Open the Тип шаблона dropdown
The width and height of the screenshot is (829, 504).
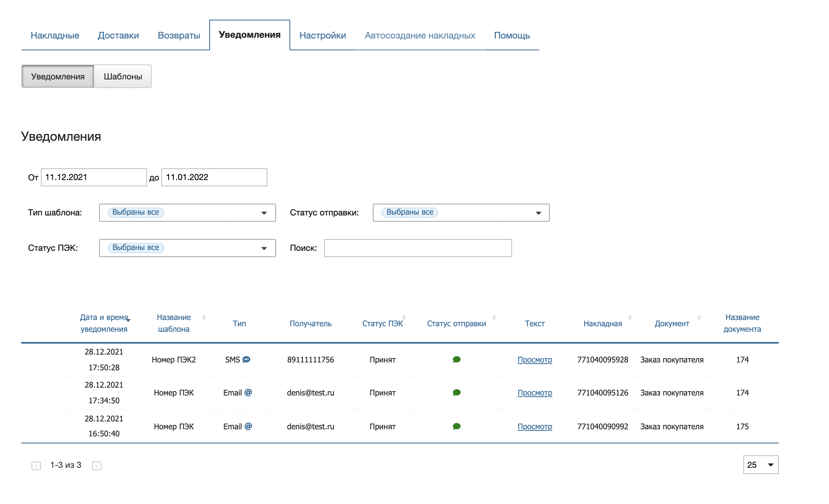coord(187,213)
